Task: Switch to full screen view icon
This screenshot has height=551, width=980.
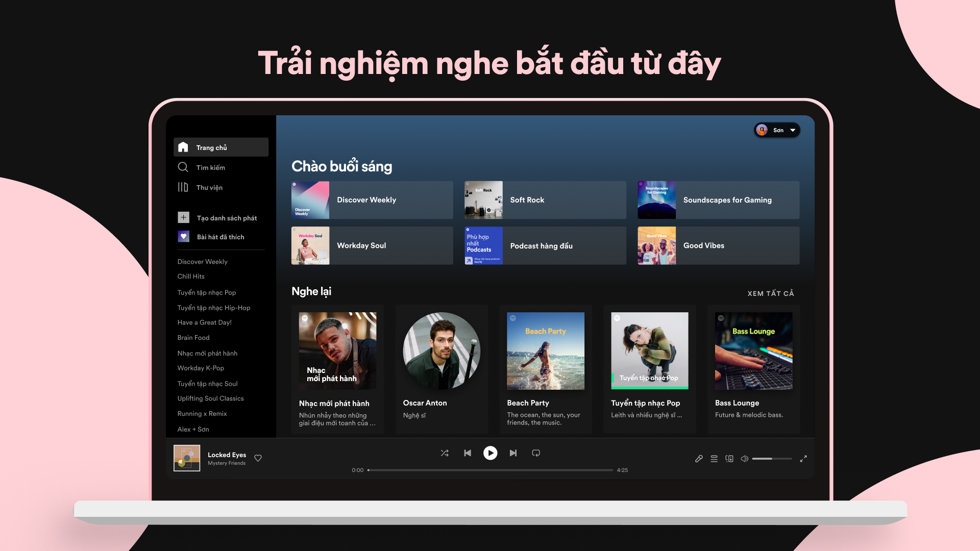Action: [803, 459]
